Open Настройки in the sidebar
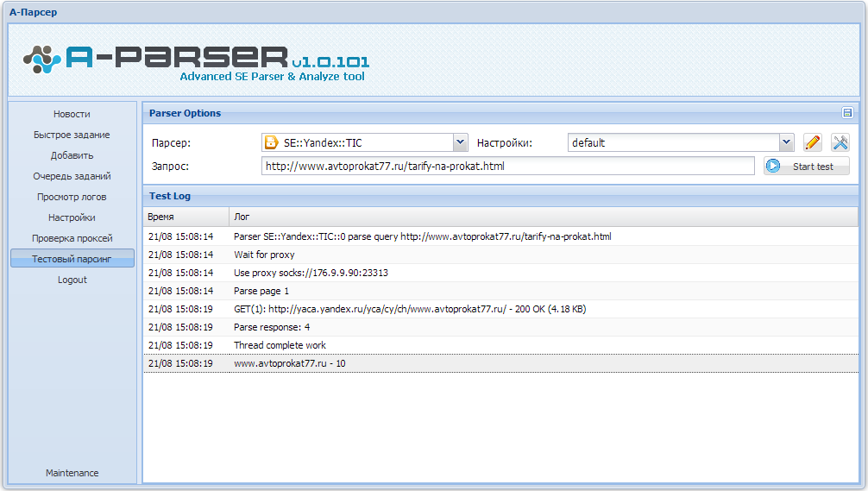 (72, 217)
